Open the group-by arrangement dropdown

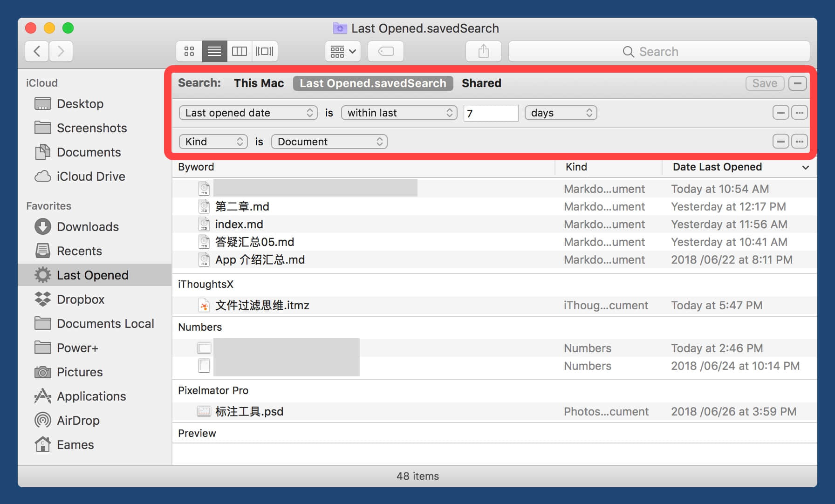pos(343,51)
